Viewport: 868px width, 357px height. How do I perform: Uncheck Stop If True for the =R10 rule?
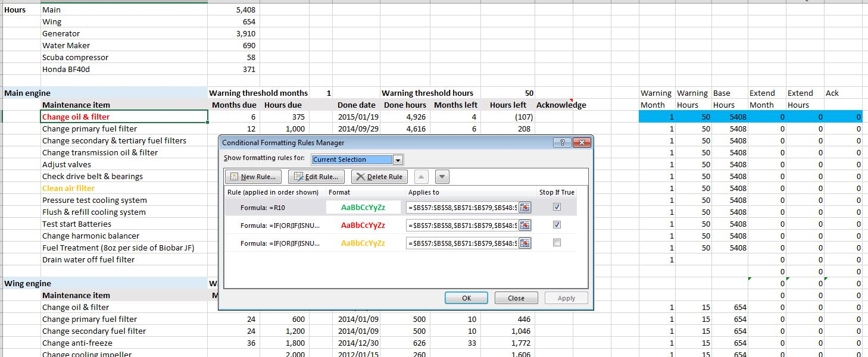pos(557,207)
